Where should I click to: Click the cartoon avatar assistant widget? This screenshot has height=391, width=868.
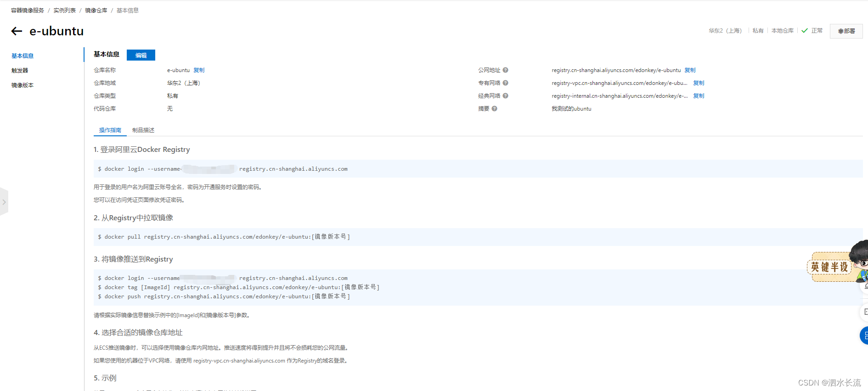tap(838, 262)
